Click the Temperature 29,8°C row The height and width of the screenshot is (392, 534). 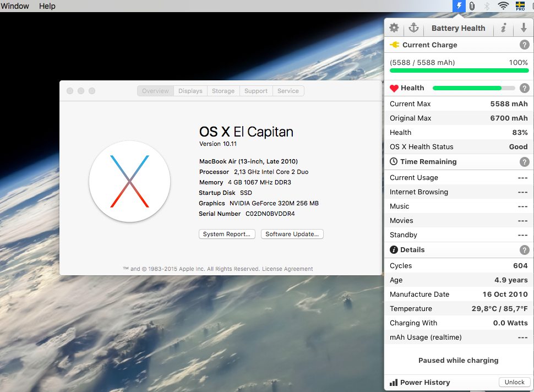tap(459, 308)
